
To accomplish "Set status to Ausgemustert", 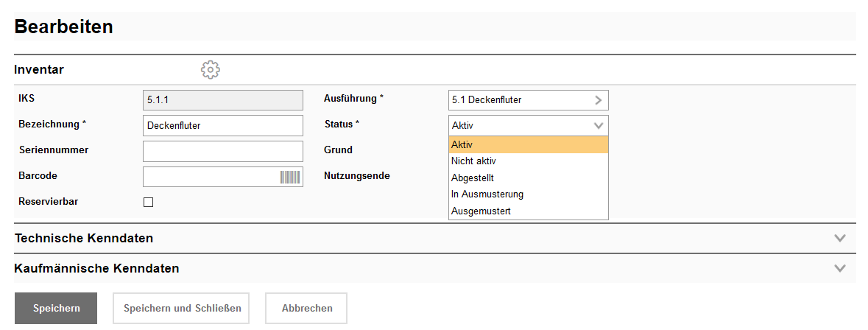I will click(528, 211).
